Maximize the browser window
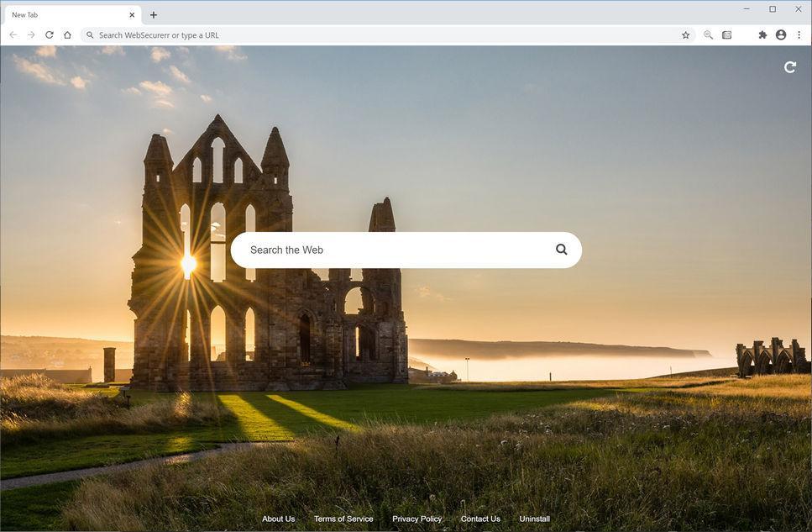The width and height of the screenshot is (812, 532). click(773, 8)
